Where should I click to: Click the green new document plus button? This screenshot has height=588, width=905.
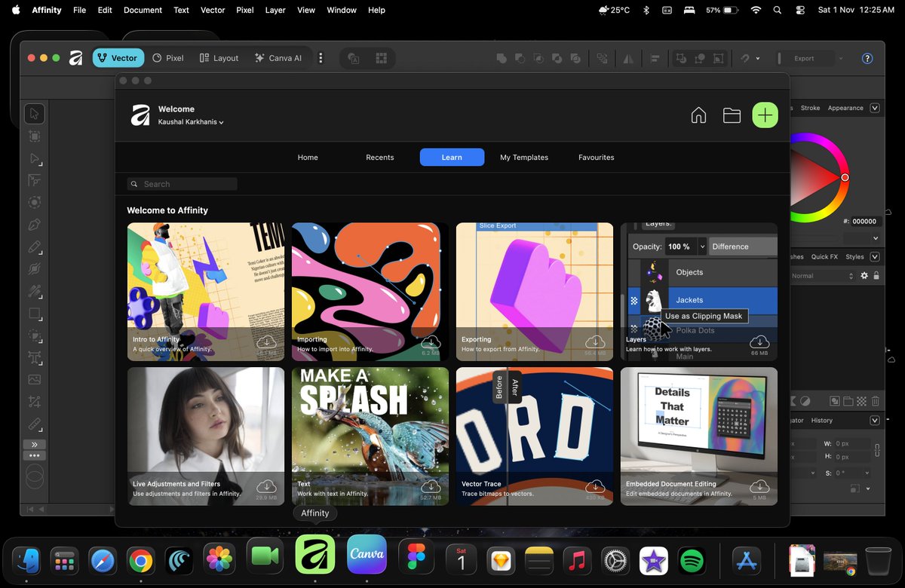click(x=765, y=115)
